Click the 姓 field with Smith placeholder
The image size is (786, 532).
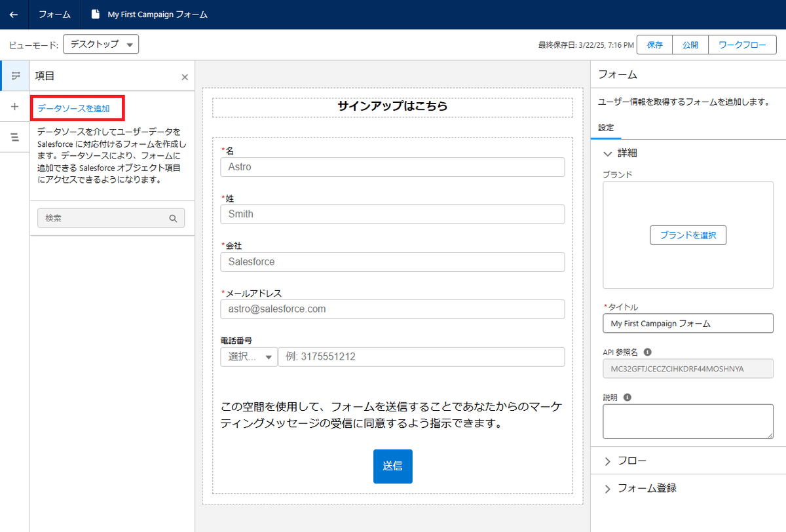(392, 214)
